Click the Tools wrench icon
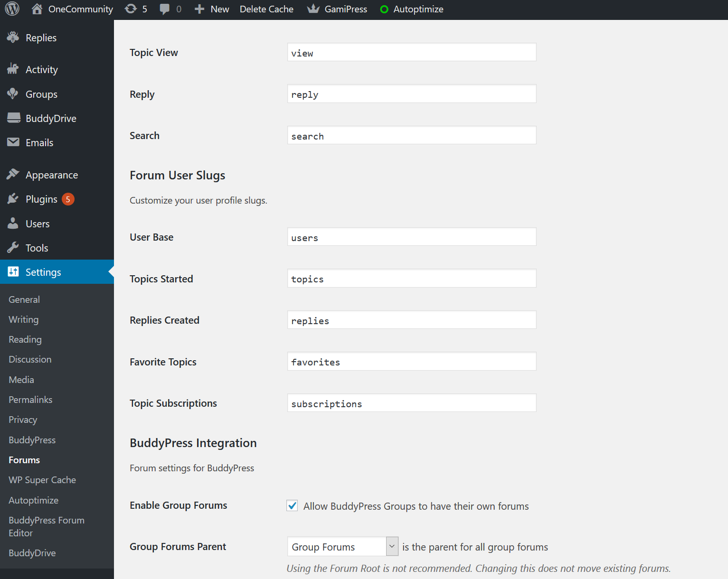 [13, 248]
